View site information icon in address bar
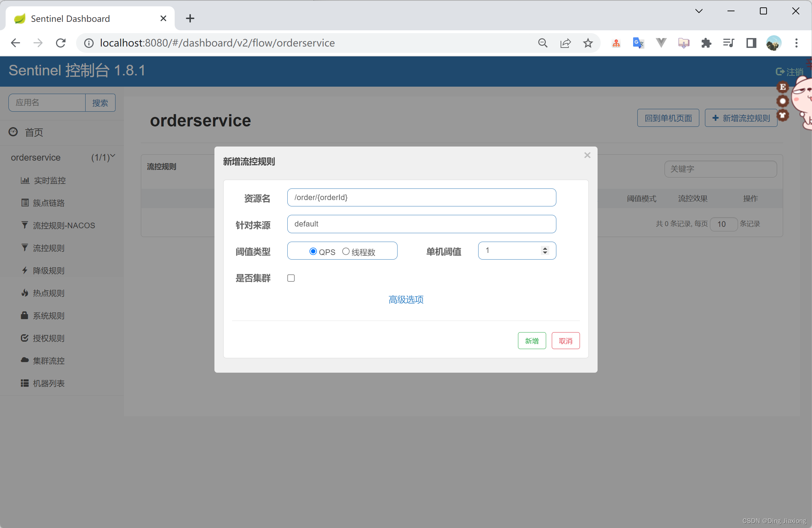The height and width of the screenshot is (528, 812). coord(89,43)
